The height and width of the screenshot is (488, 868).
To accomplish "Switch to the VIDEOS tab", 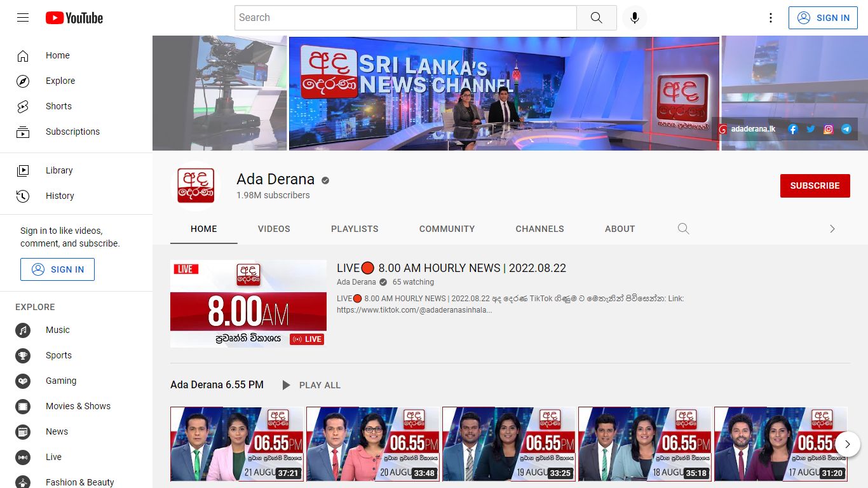I will [x=274, y=229].
